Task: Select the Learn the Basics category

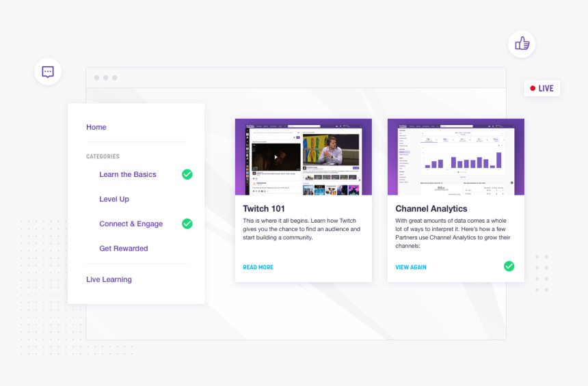Action: [127, 174]
